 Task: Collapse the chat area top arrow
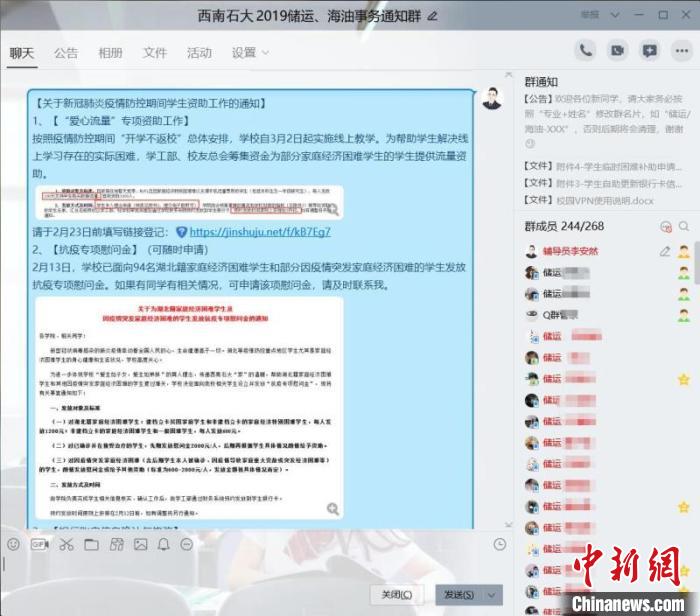click(508, 75)
